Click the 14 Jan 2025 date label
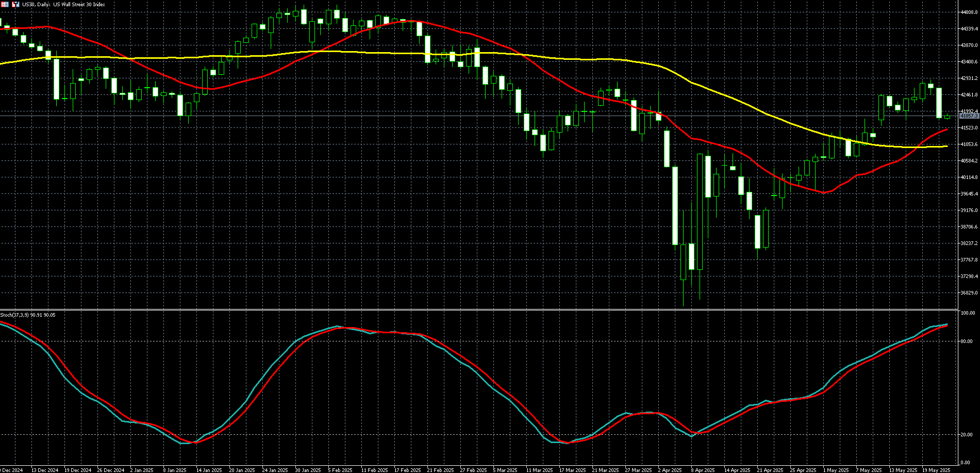Image resolution: width=980 pixels, height=473 pixels. click(209, 470)
